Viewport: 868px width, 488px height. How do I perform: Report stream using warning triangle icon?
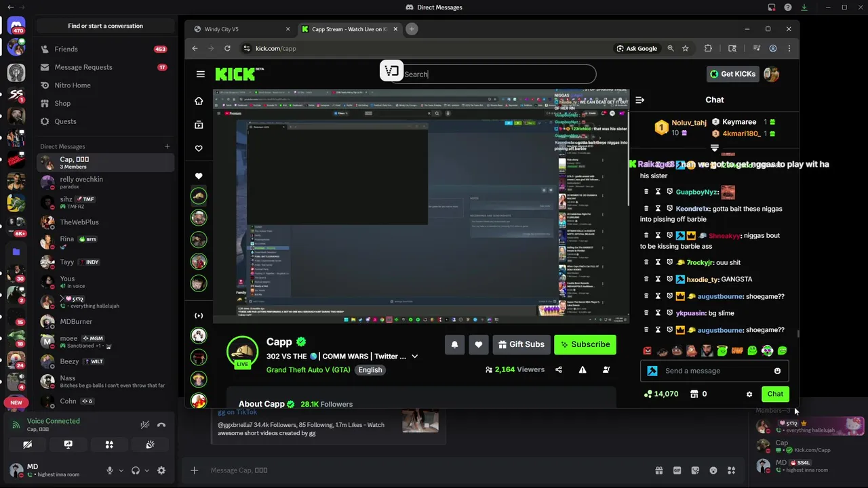point(583,369)
